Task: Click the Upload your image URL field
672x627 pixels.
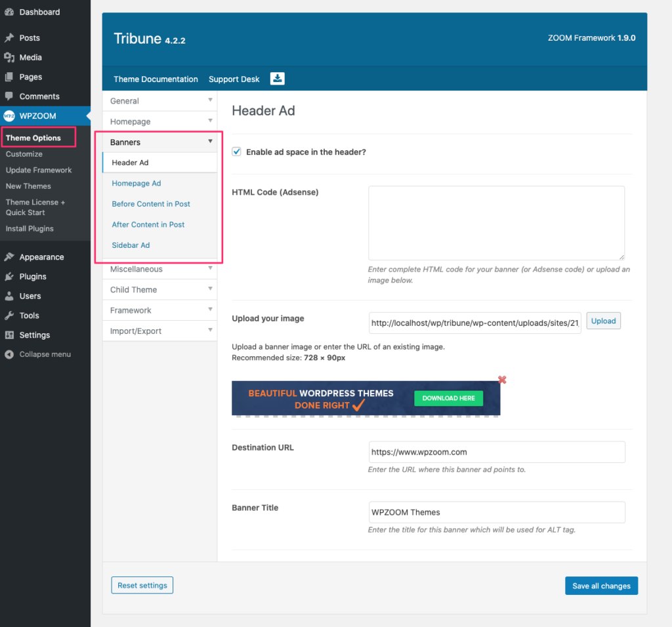Action: 475,323
